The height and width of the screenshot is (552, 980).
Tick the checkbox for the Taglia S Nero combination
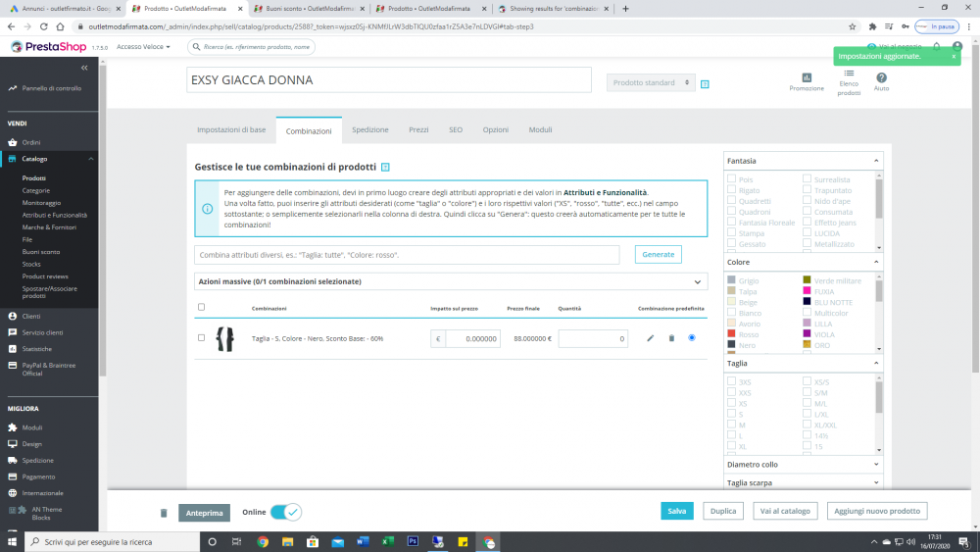click(x=201, y=337)
